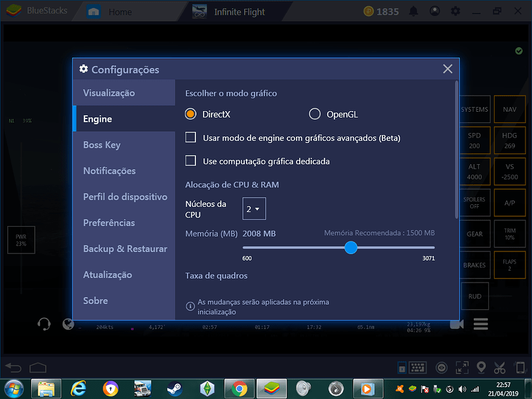Click the SPD 200 autopilot button
Screen dimensions: 532x399
475,140
